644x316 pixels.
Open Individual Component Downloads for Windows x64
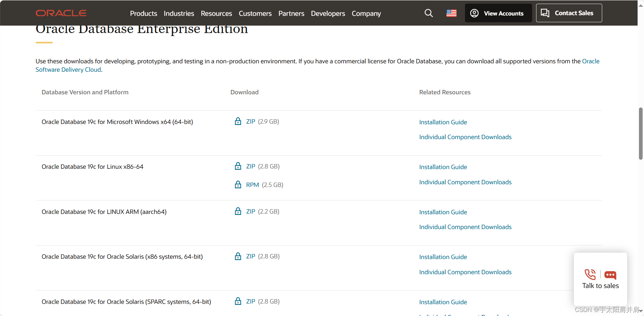[465, 137]
